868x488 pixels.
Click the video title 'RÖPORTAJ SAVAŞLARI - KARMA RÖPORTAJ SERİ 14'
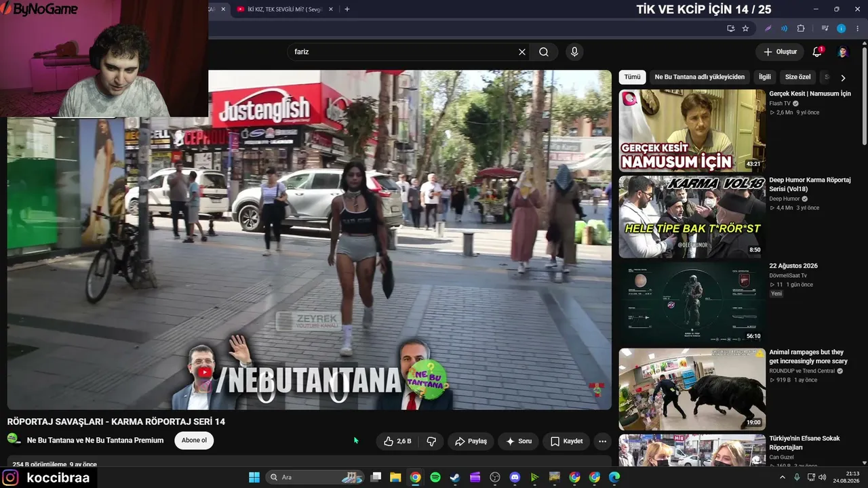point(116,422)
